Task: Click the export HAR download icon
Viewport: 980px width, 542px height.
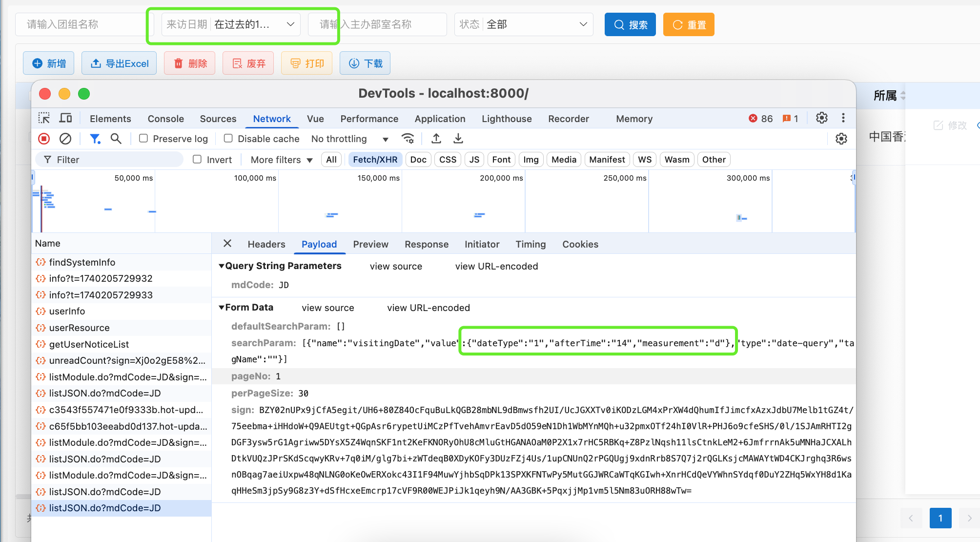Action: 458,139
